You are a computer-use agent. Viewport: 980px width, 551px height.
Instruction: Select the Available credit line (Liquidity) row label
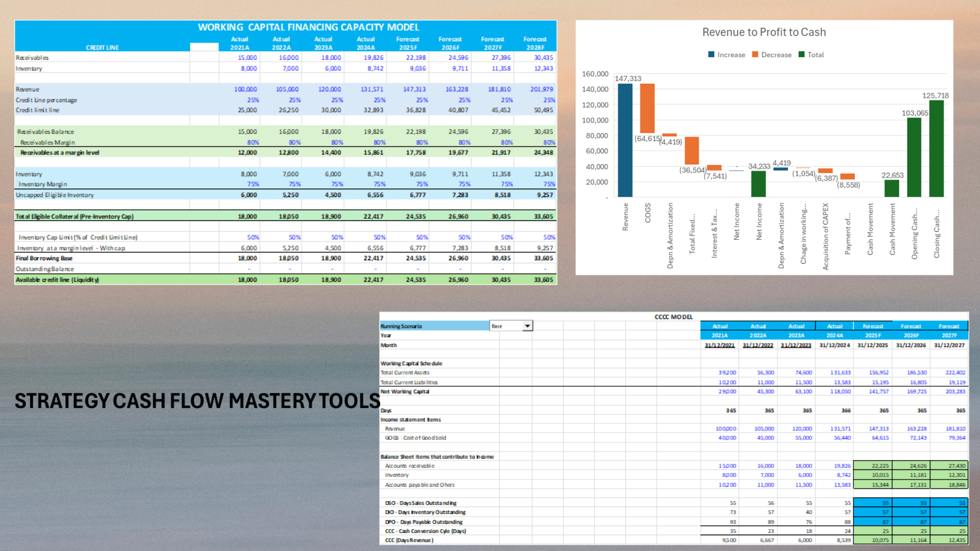coord(57,280)
